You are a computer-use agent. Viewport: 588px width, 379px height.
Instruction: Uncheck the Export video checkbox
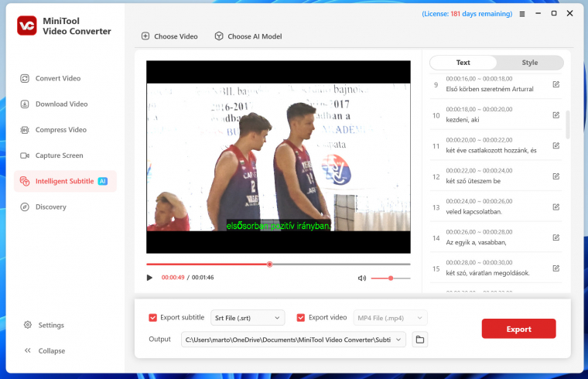301,317
